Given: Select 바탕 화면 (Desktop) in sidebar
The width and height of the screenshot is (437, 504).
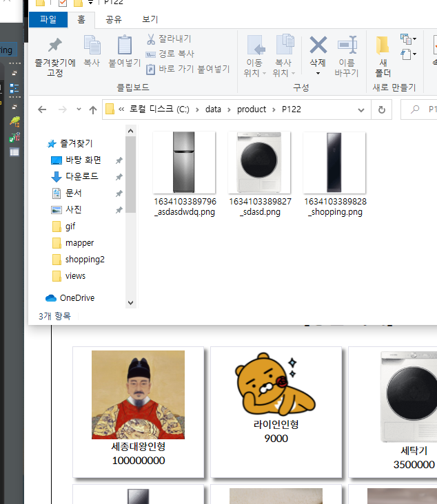Looking at the screenshot, I should pyautogui.click(x=83, y=160).
